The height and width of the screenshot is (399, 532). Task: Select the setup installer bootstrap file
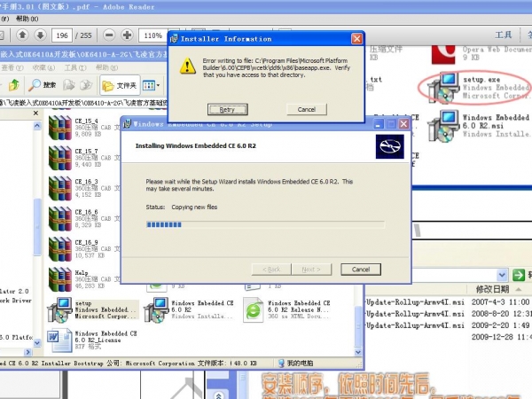click(x=60, y=309)
